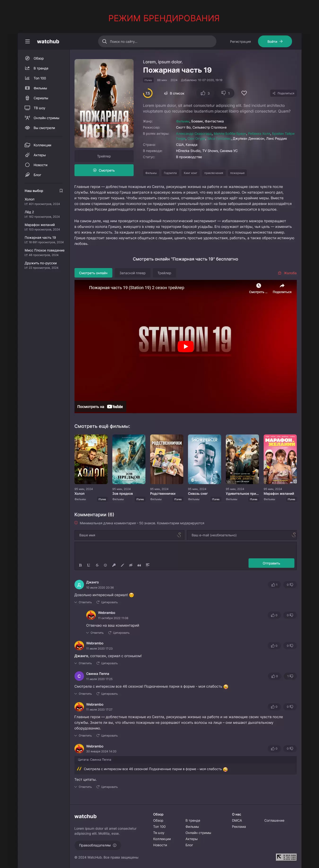Open Фильмы in the sidebar
Viewport: 319px width, 868px height.
point(40,88)
